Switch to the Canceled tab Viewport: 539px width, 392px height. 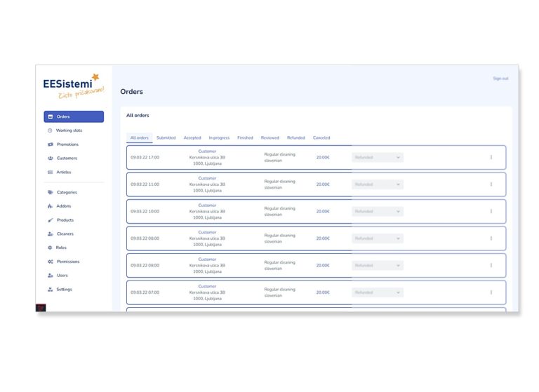click(x=321, y=137)
